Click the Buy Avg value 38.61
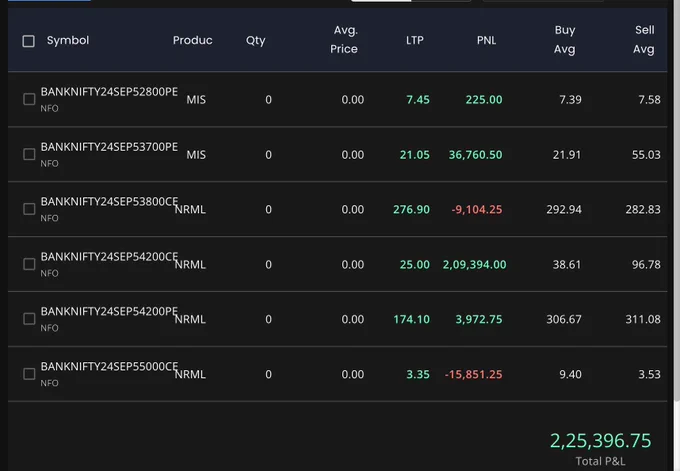680x471 pixels. click(x=567, y=265)
